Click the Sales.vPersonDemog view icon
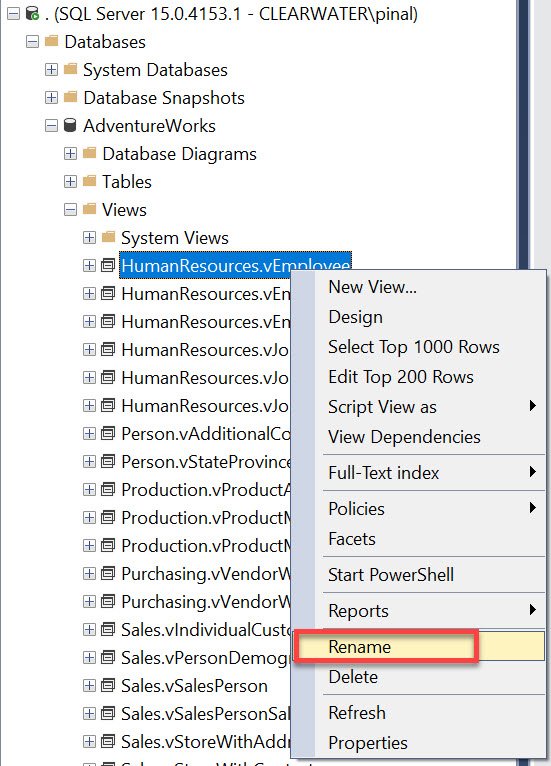This screenshot has width=551, height=766. (108, 657)
